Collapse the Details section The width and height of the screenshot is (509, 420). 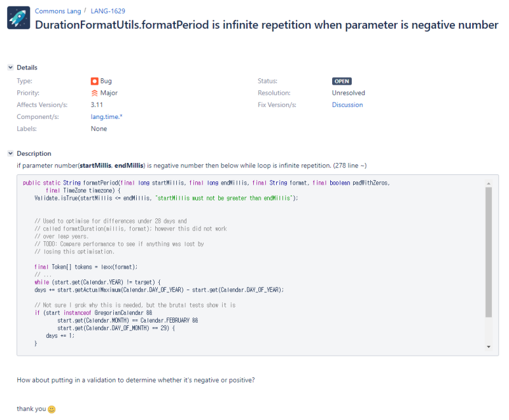click(10, 67)
